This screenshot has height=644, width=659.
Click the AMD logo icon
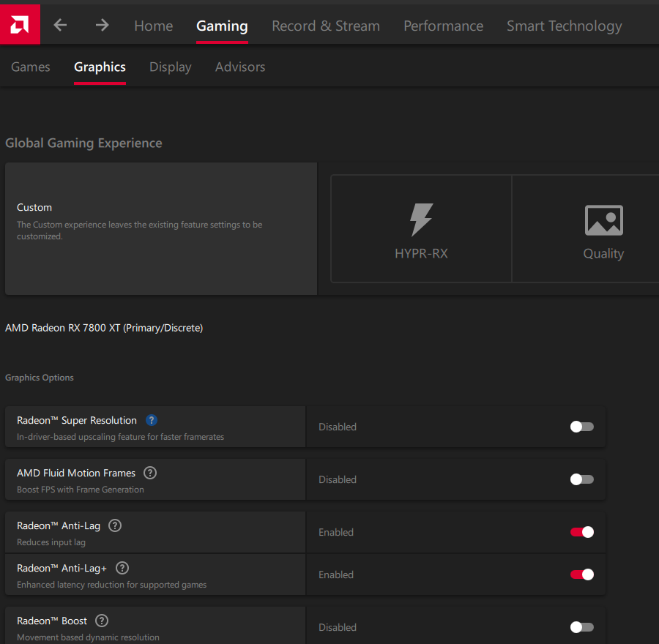[x=20, y=24]
